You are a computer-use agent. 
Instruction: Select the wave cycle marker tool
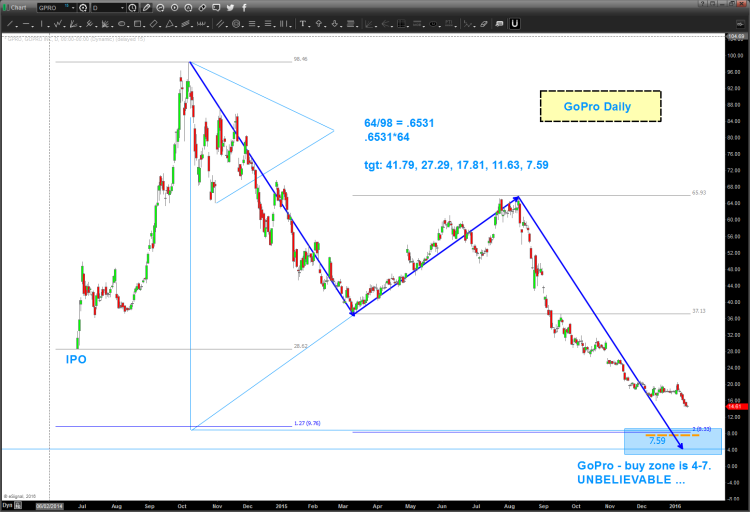(x=201, y=23)
